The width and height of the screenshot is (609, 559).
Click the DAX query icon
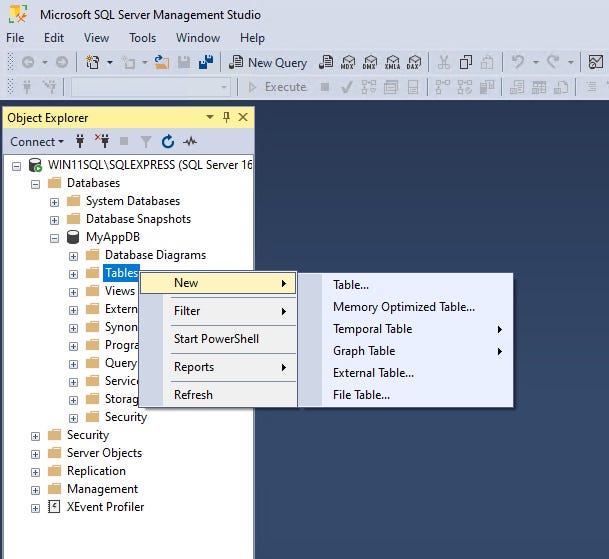click(414, 63)
